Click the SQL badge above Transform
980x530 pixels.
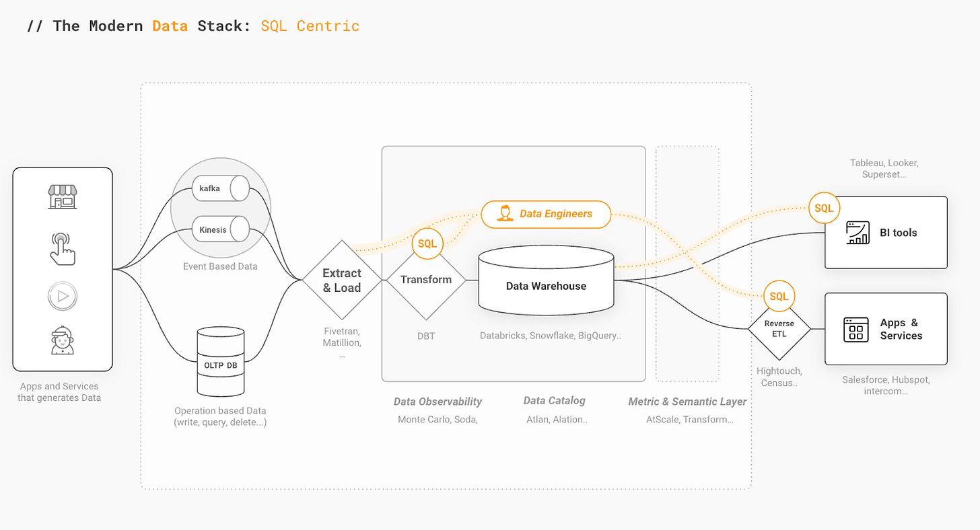tap(427, 243)
